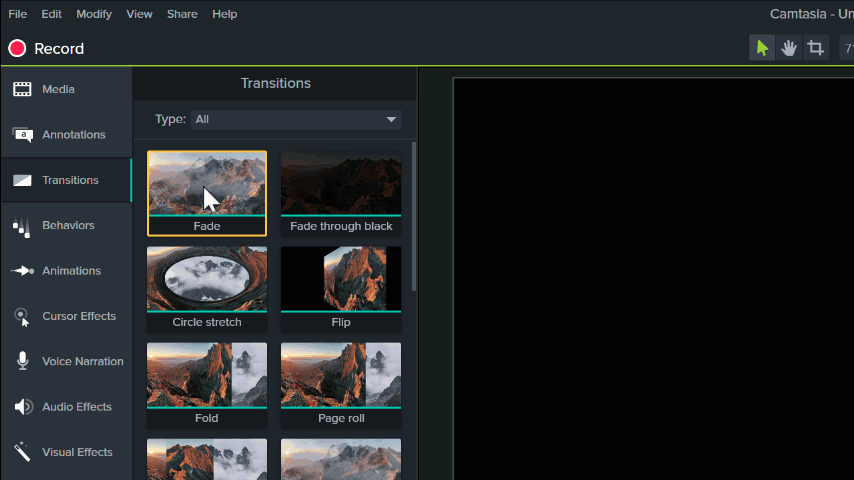Image resolution: width=854 pixels, height=480 pixels.
Task: Click the Behaviors icon
Action: pyautogui.click(x=22, y=227)
